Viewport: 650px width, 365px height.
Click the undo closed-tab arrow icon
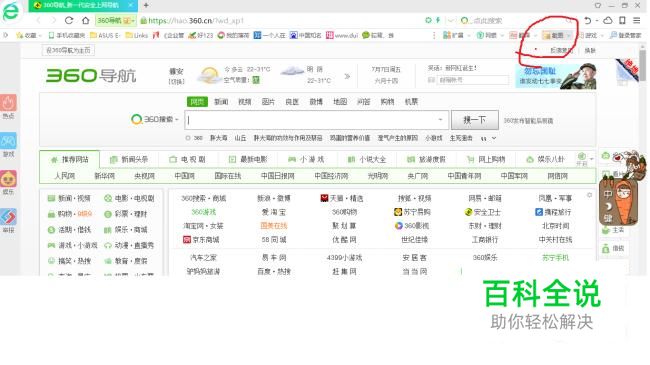click(x=588, y=20)
